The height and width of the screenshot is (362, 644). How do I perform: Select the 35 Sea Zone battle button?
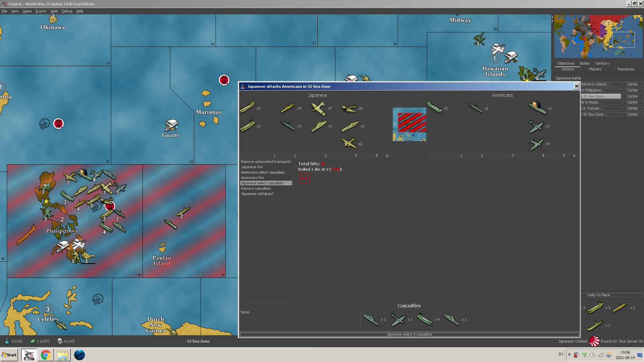[601, 96]
